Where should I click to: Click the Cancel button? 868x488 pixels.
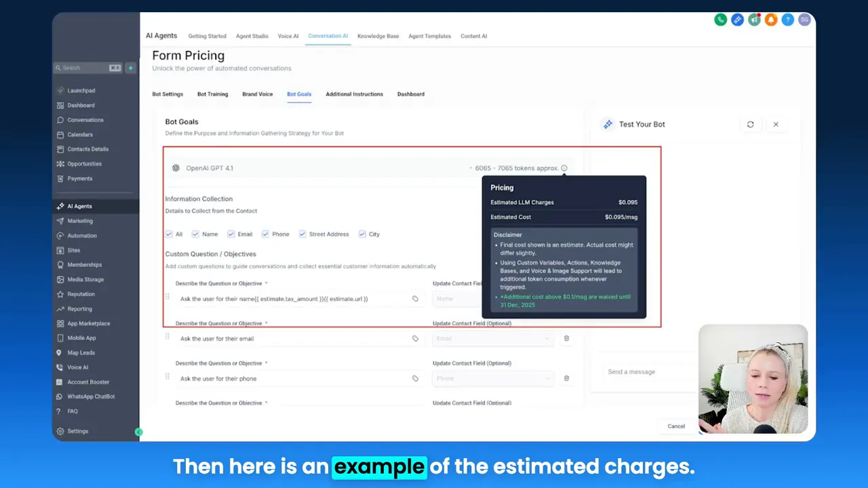pyautogui.click(x=676, y=426)
